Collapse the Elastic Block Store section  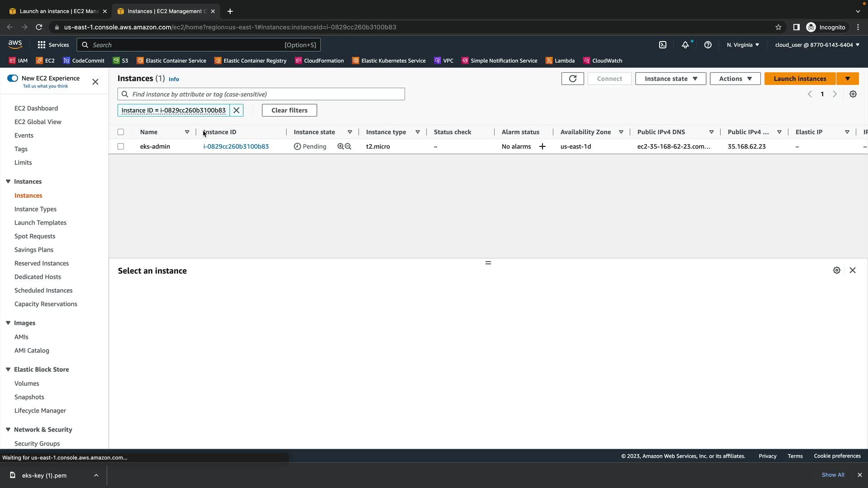coord(8,369)
